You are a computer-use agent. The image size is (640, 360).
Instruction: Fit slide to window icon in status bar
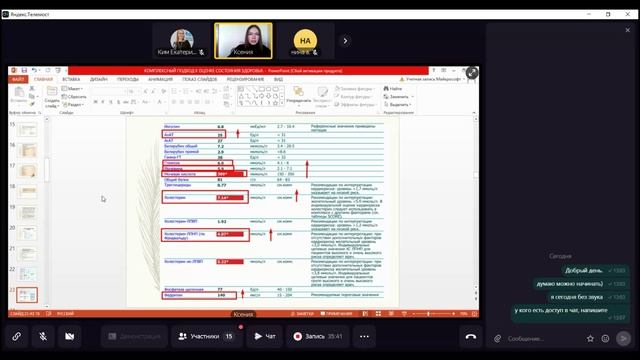click(x=474, y=313)
